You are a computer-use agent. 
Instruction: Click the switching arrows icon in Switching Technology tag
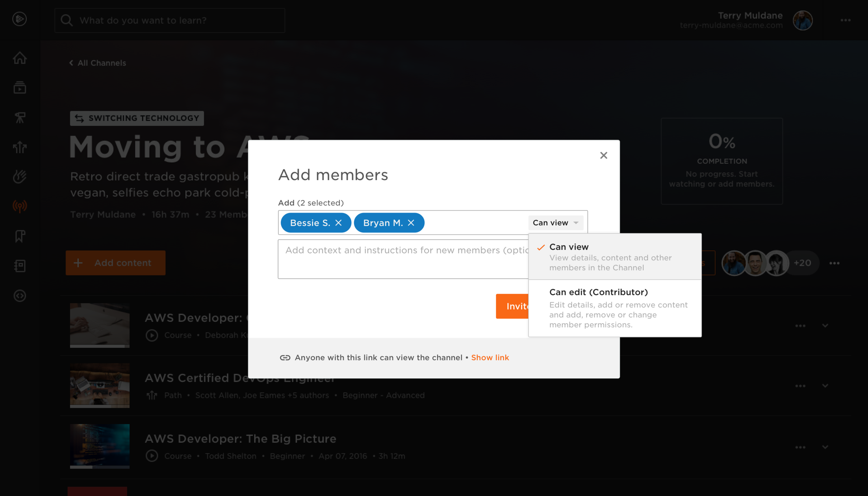tap(80, 118)
